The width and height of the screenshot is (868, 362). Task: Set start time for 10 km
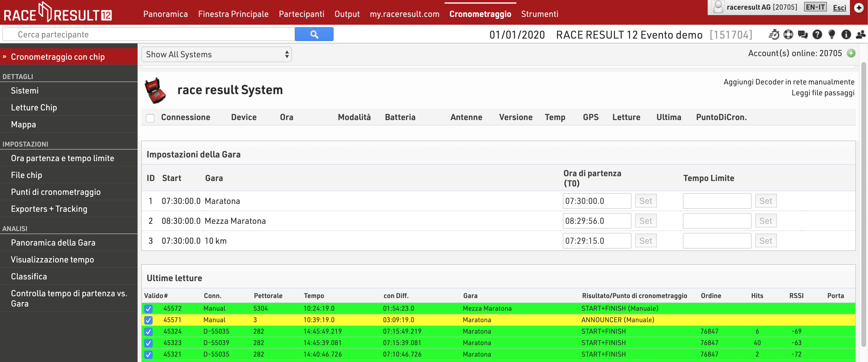(646, 241)
